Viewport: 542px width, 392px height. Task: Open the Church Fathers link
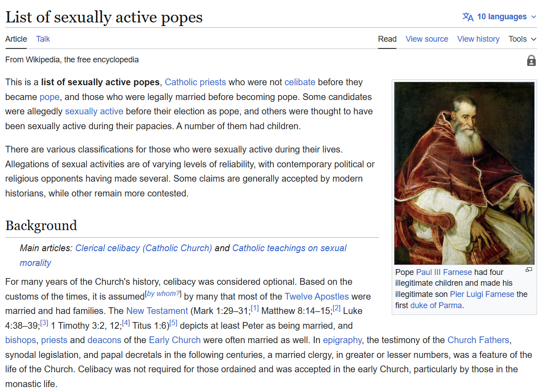tap(478, 340)
